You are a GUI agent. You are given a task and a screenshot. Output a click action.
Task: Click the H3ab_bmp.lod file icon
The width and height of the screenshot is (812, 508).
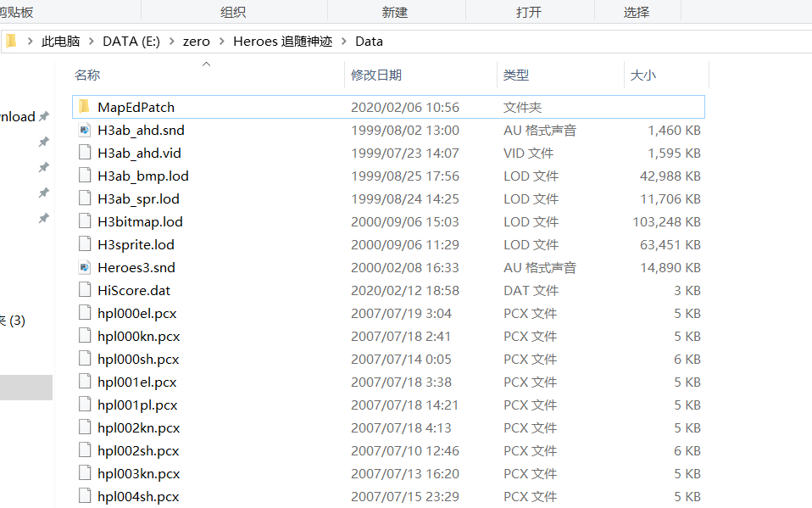85,176
